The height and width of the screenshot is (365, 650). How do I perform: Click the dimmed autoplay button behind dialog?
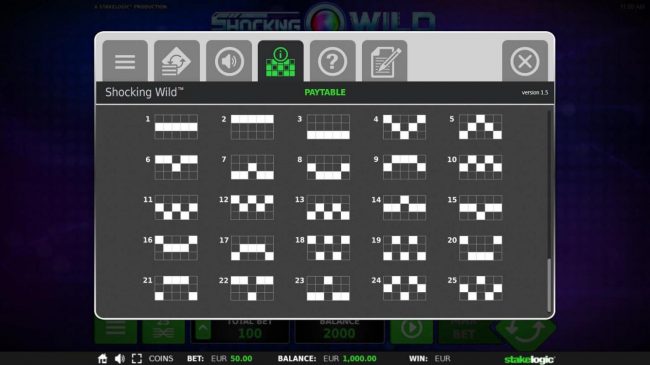412,331
